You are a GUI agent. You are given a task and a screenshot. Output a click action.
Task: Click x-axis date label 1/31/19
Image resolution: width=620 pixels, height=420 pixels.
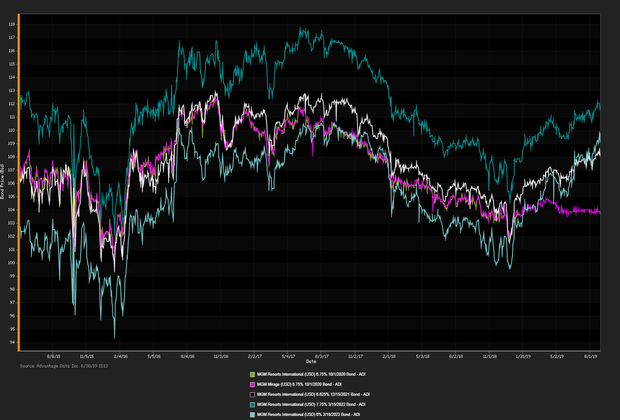pos(523,356)
